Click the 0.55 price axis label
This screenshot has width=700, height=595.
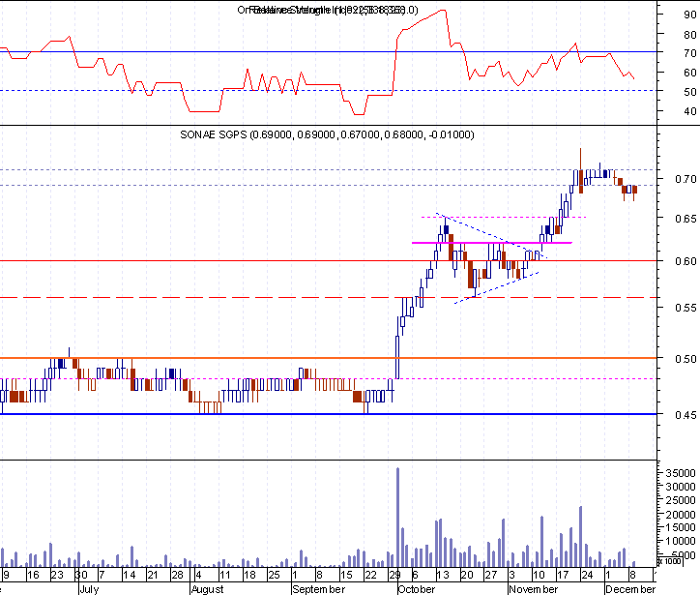point(685,308)
